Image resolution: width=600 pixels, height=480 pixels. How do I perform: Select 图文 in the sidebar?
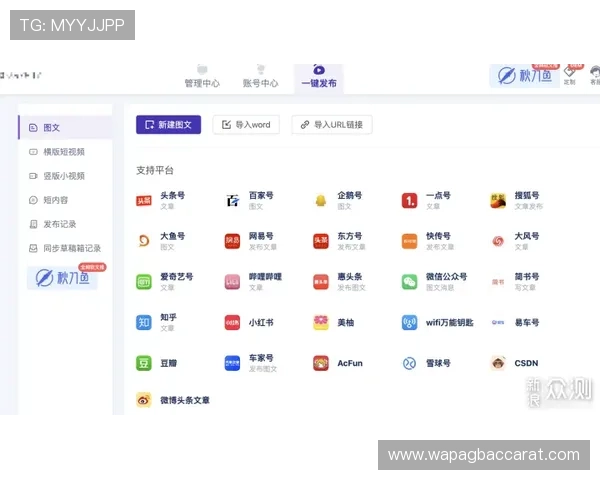66,127
